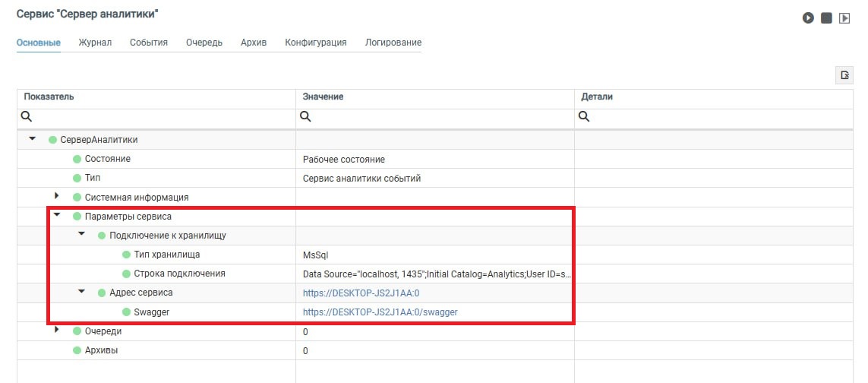The image size is (868, 383).
Task: Expand the Системная информация node
Action: [x=57, y=197]
